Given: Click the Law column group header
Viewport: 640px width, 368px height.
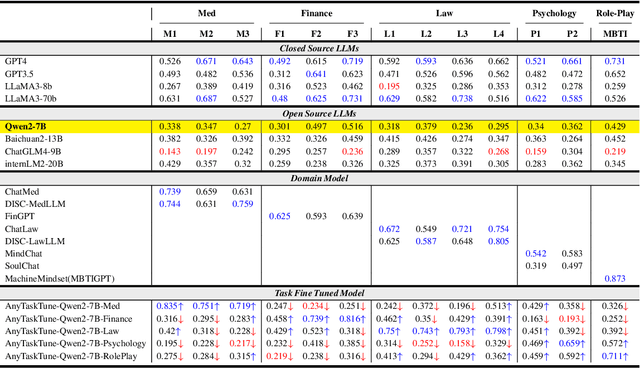Looking at the screenshot, I should 444,13.
